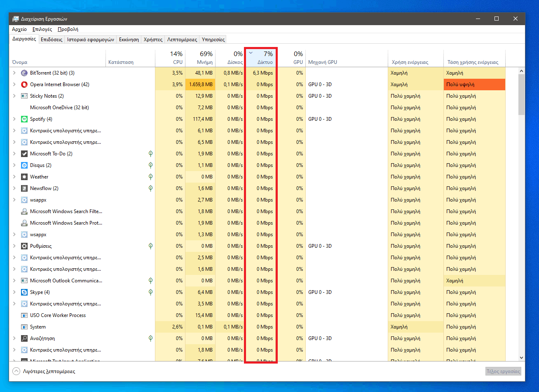Open the Προβολή menu

coord(68,29)
